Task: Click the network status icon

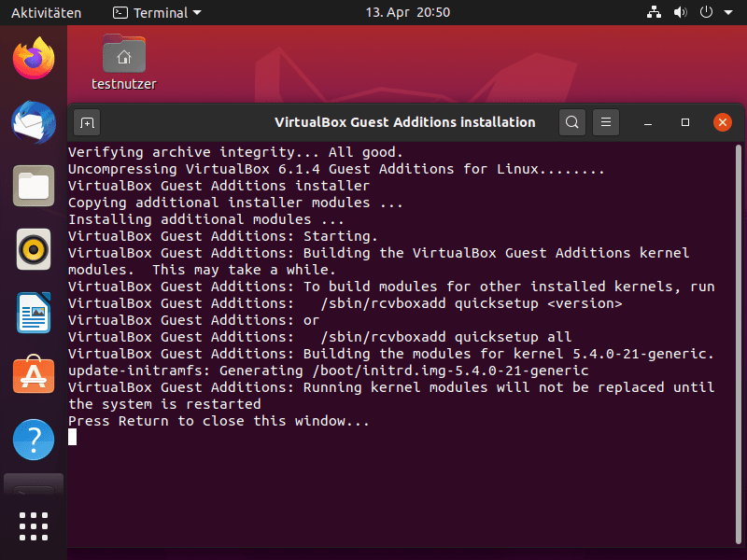Action: coord(654,13)
